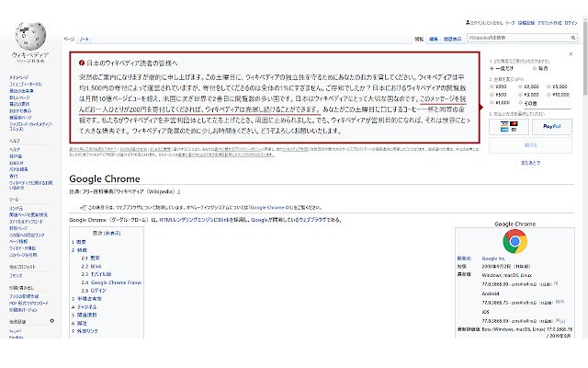Open ウェブブラウザ link in intro sentence
The width and height of the screenshot is (588, 368).
pos(312,220)
